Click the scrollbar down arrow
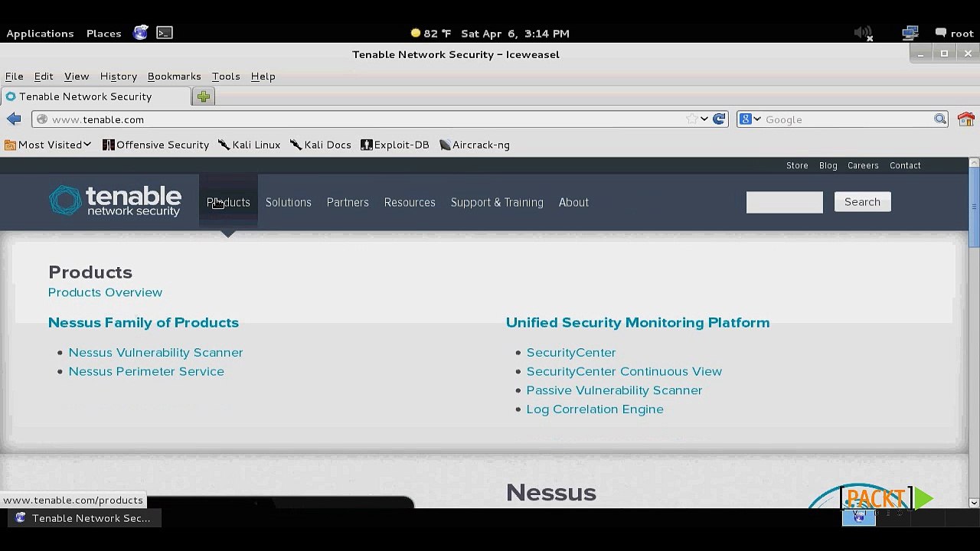The image size is (980, 551). tap(974, 503)
